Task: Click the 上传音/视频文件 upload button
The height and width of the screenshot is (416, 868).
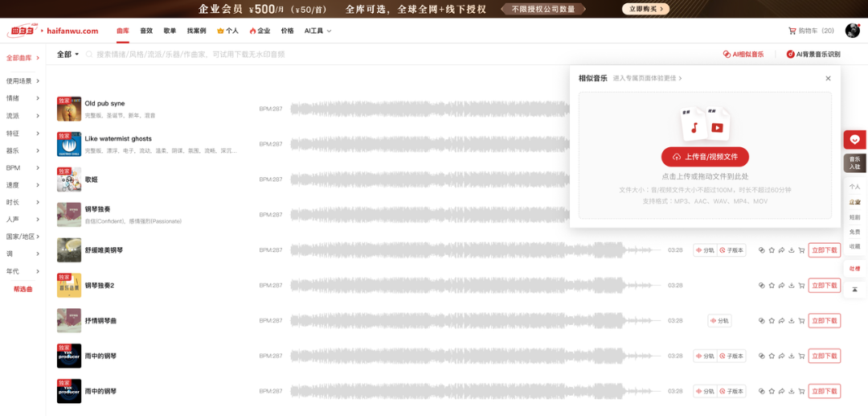Action: click(x=705, y=157)
